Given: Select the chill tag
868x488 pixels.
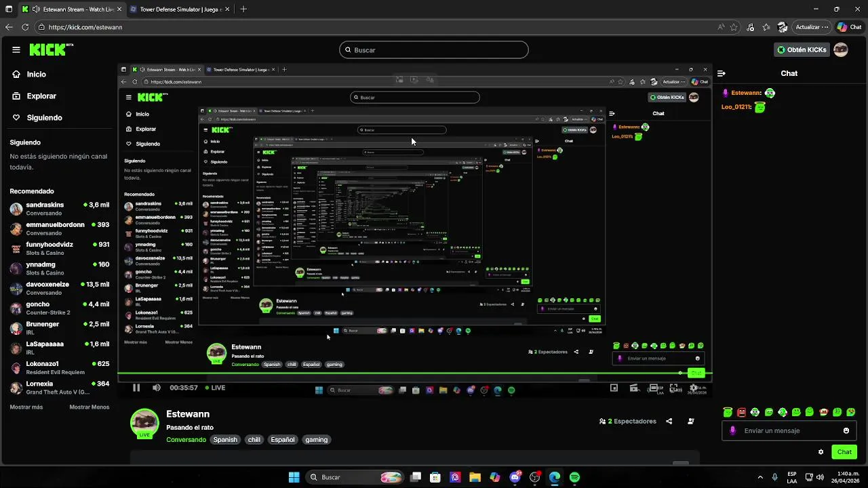Looking at the screenshot, I should pos(254,440).
